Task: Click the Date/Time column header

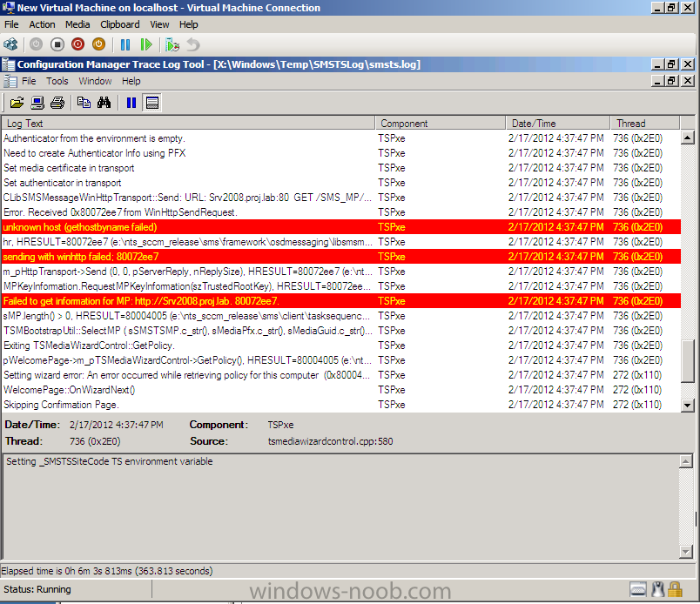Action: 557,124
